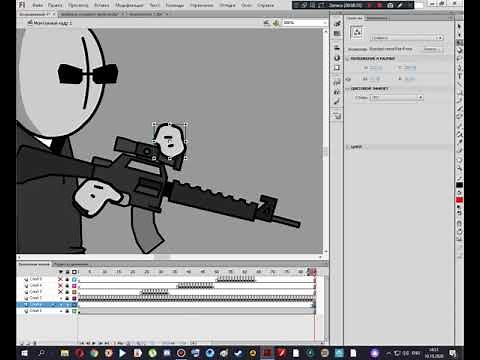Click the swap symbol button in Properties
The height and width of the screenshot is (360, 480).
pos(432,49)
